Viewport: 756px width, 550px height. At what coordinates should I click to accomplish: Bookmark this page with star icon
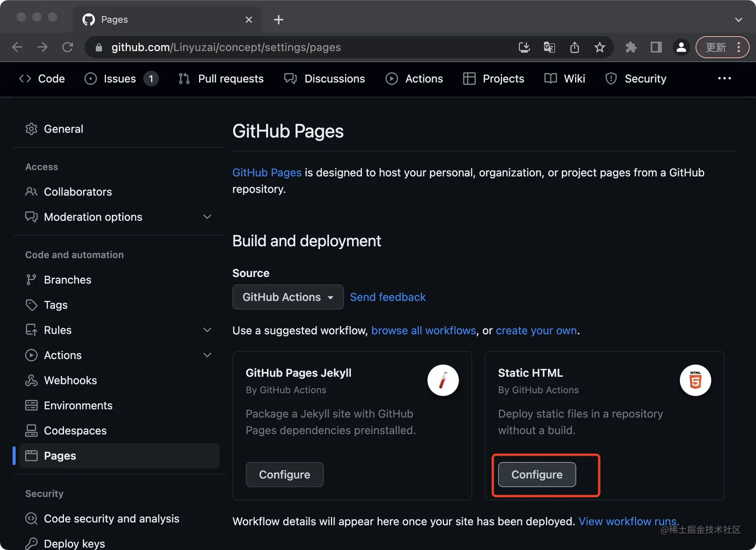599,48
